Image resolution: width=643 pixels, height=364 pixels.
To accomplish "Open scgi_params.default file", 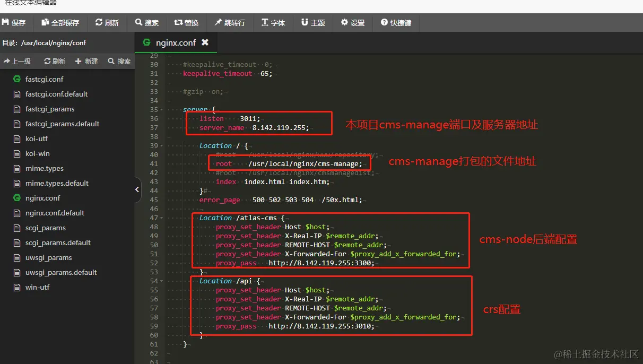I will [x=58, y=242].
